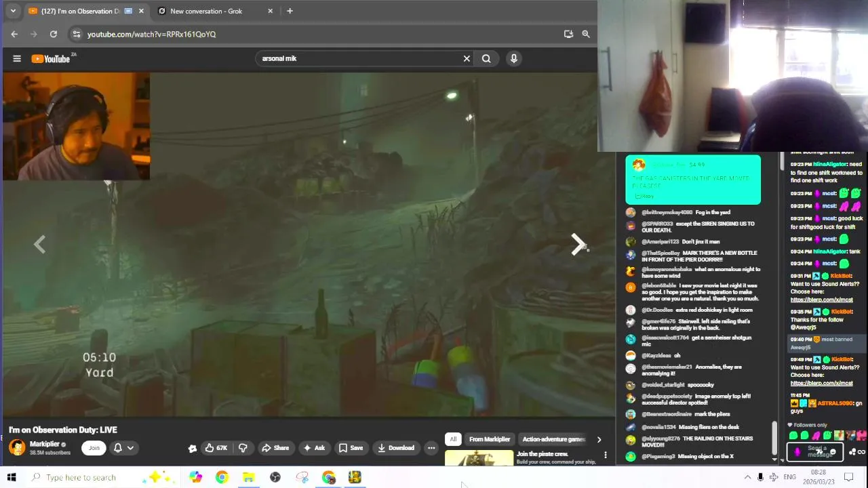Go forward with the browser forward arrow
Viewport: 868px width, 488px height.
[34, 34]
